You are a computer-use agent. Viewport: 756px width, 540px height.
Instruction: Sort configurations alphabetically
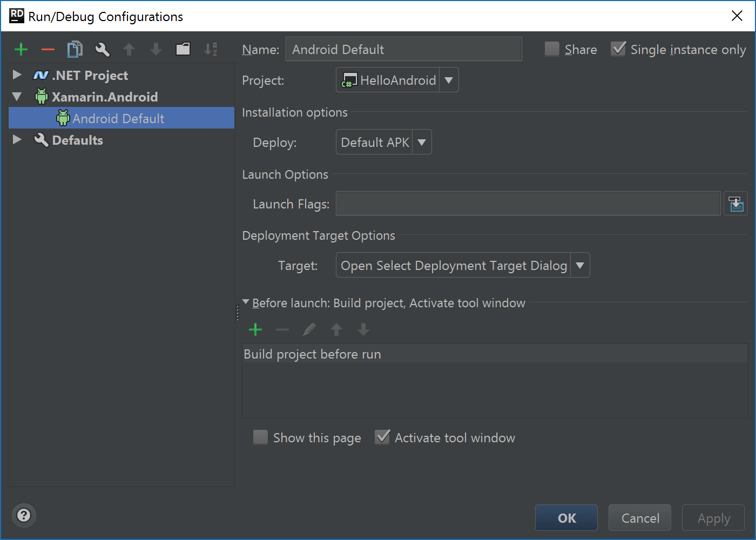211,50
